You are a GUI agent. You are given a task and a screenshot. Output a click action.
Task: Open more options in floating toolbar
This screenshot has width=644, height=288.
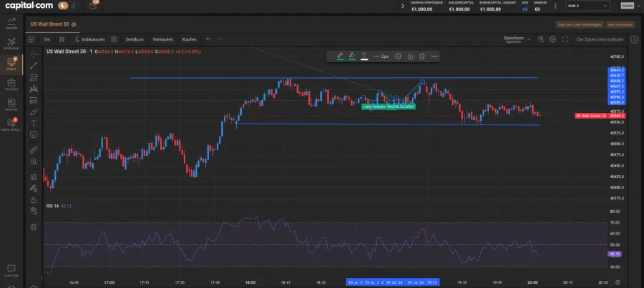click(x=434, y=56)
